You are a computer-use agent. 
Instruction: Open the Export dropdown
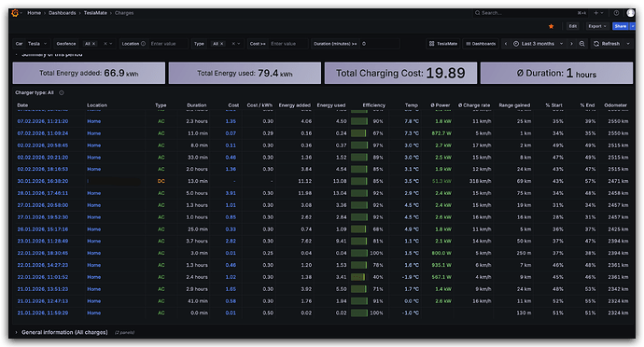(x=596, y=26)
